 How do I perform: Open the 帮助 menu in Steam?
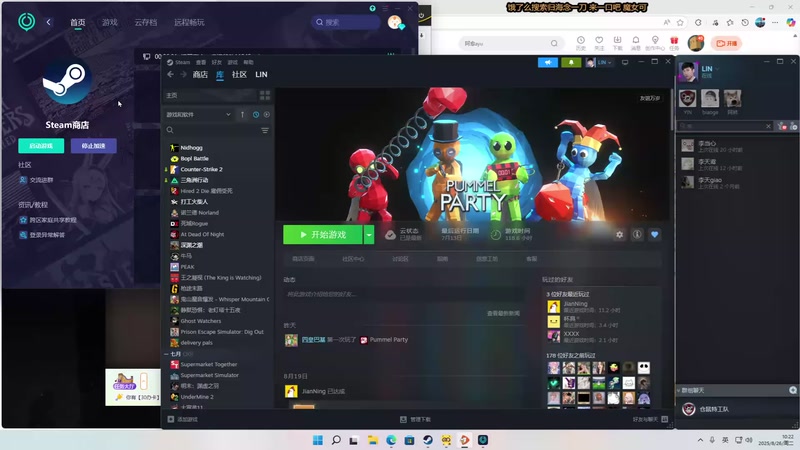coord(248,62)
